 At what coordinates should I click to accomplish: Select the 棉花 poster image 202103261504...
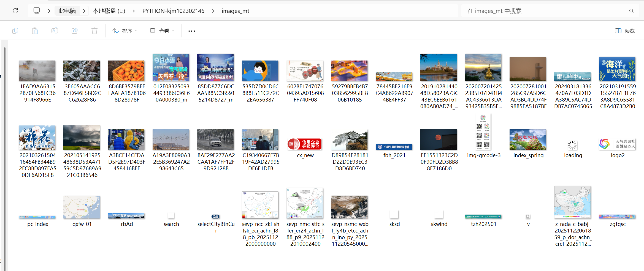tap(37, 138)
